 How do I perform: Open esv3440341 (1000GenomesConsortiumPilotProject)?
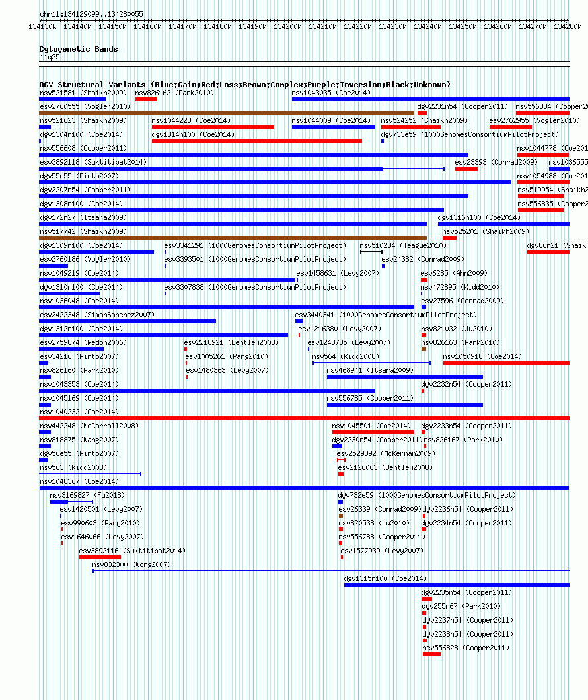click(x=386, y=315)
